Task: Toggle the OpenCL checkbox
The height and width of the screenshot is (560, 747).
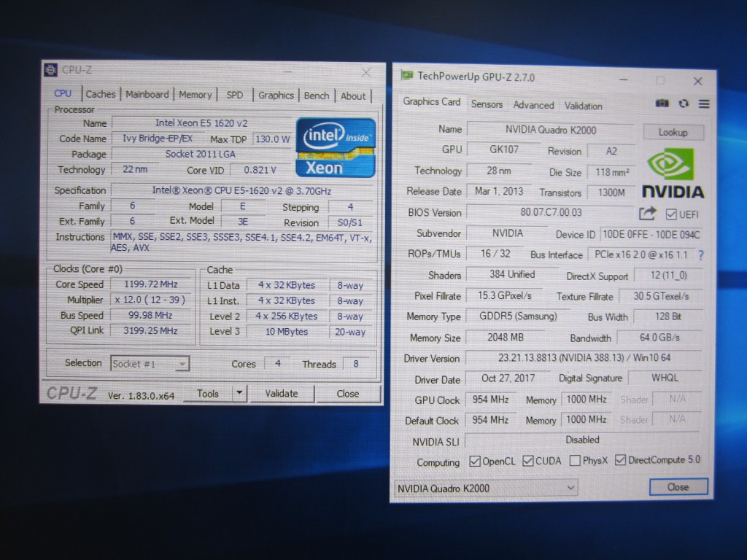Action: click(475, 461)
